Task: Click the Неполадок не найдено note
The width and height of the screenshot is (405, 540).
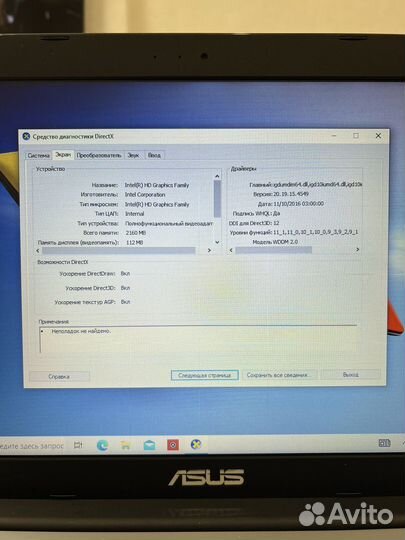Action: 81,331
